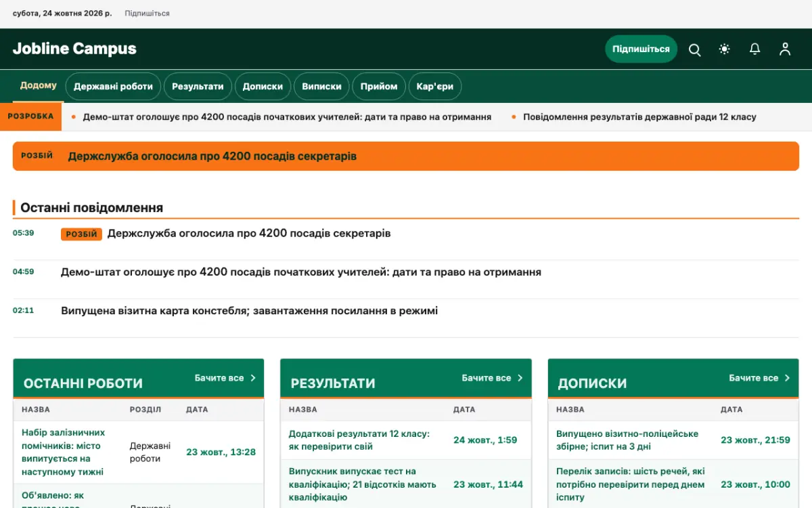Open the Кар'єри navigation tab
The height and width of the screenshot is (508, 812).
tap(435, 87)
